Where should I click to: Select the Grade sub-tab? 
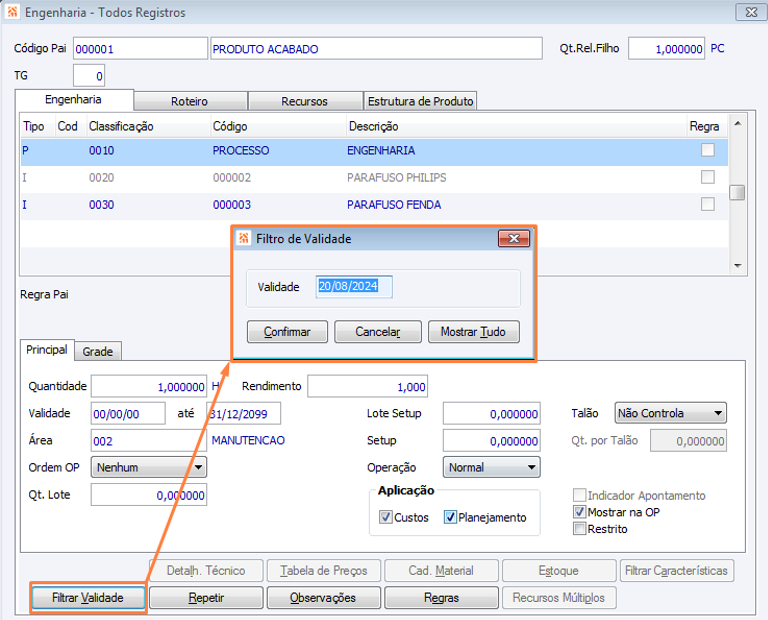click(97, 352)
